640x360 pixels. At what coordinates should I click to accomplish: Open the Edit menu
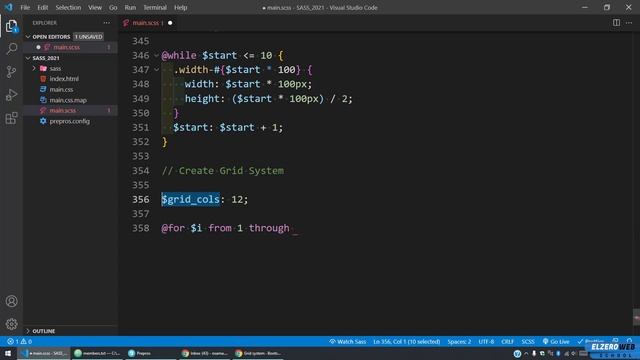(x=42, y=7)
